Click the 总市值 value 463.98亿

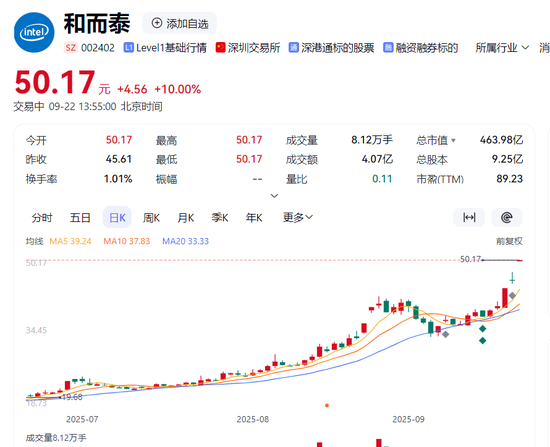pyautogui.click(x=501, y=140)
